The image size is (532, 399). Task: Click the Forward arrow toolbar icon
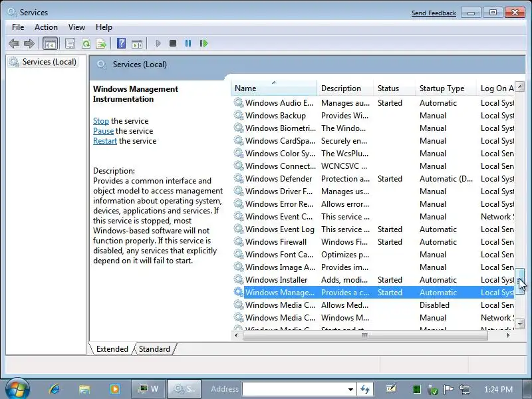tap(29, 43)
